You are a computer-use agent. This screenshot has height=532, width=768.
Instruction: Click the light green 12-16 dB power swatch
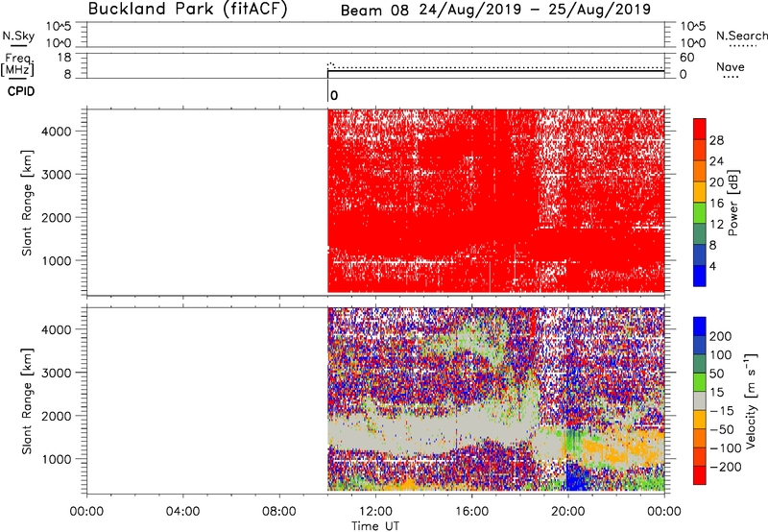[700, 213]
